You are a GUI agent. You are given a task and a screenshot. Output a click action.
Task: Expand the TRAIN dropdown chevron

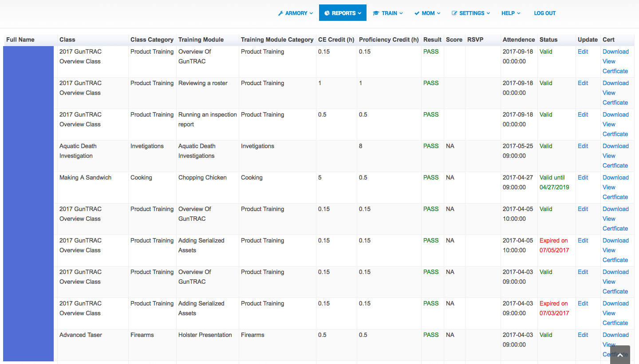401,13
